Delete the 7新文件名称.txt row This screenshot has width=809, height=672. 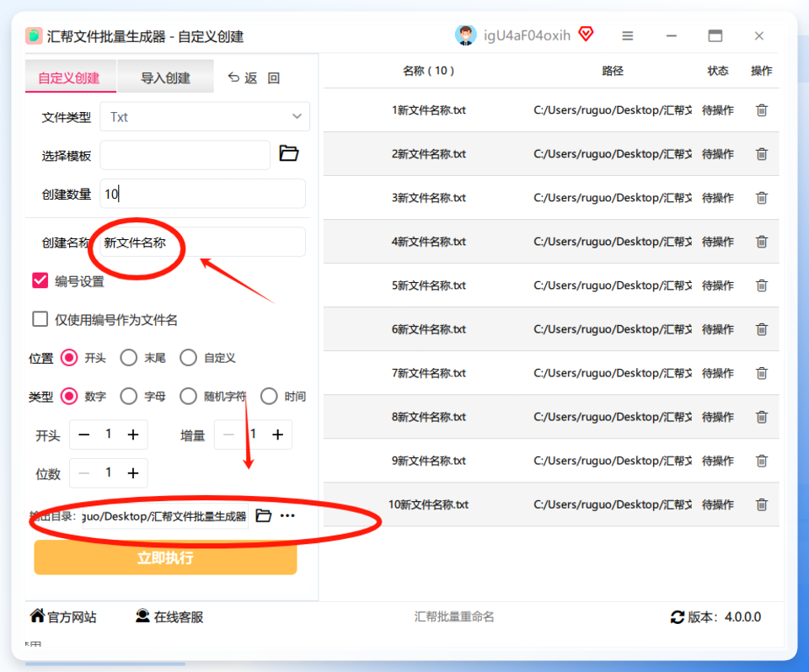pyautogui.click(x=762, y=373)
